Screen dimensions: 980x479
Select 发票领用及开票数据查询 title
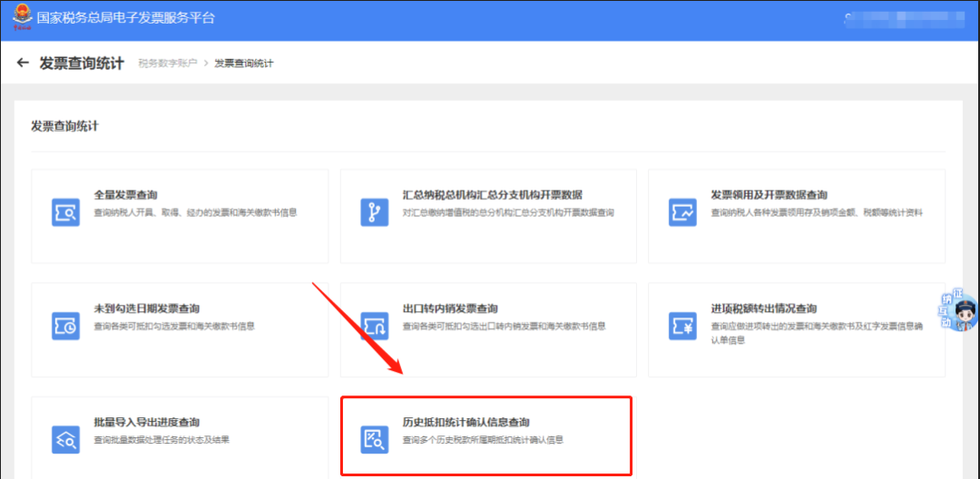[x=769, y=195]
